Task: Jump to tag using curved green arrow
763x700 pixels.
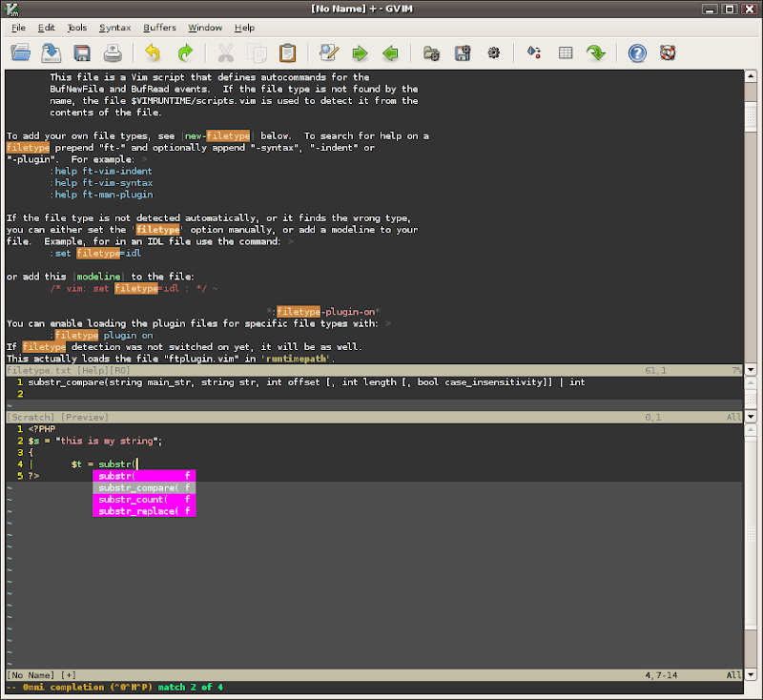Action: (596, 52)
